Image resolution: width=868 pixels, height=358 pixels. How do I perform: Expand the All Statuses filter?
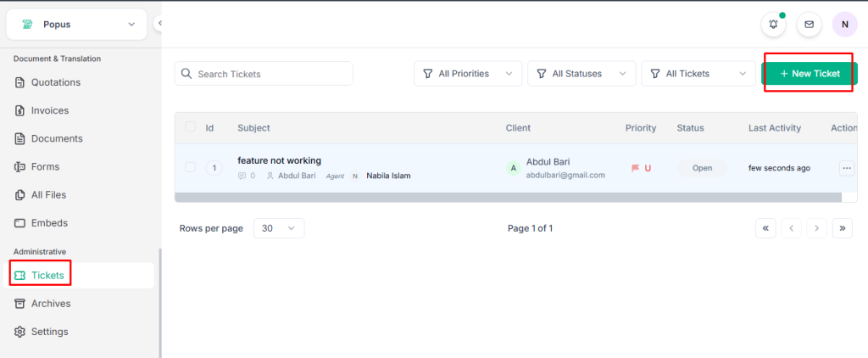(581, 74)
